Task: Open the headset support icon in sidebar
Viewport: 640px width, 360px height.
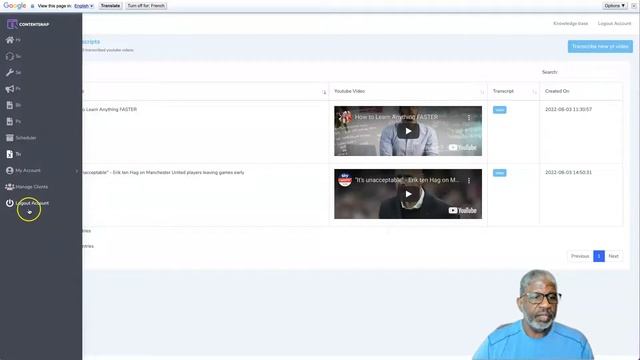Action: coord(10,56)
